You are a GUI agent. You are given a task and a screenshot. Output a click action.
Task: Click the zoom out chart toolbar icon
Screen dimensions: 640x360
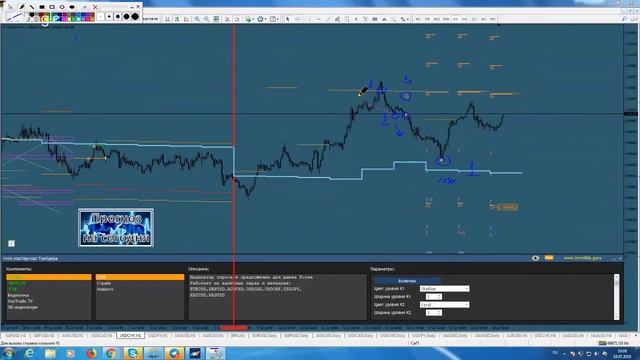click(x=207, y=19)
